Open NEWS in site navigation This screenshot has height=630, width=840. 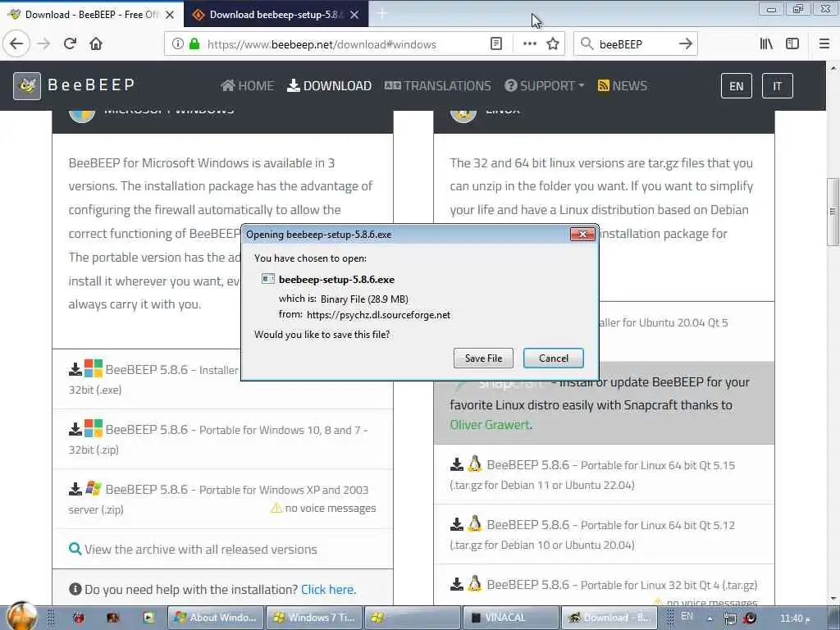(623, 85)
